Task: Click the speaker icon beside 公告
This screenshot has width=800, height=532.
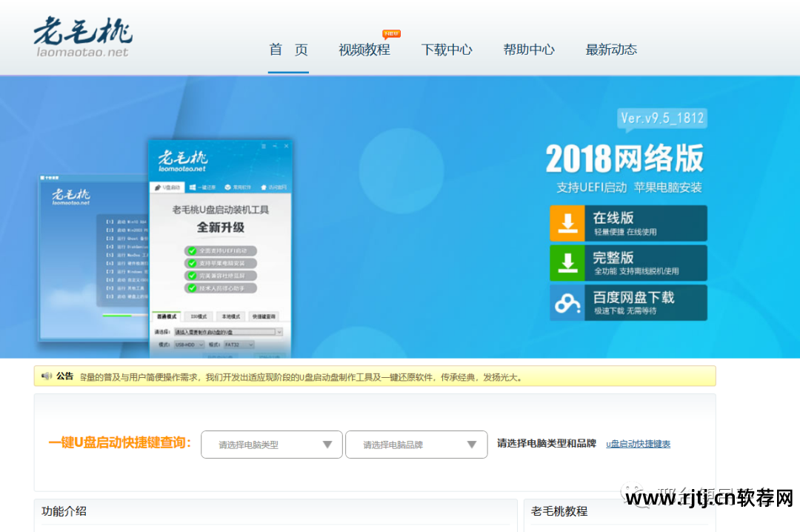Action: pyautogui.click(x=47, y=376)
